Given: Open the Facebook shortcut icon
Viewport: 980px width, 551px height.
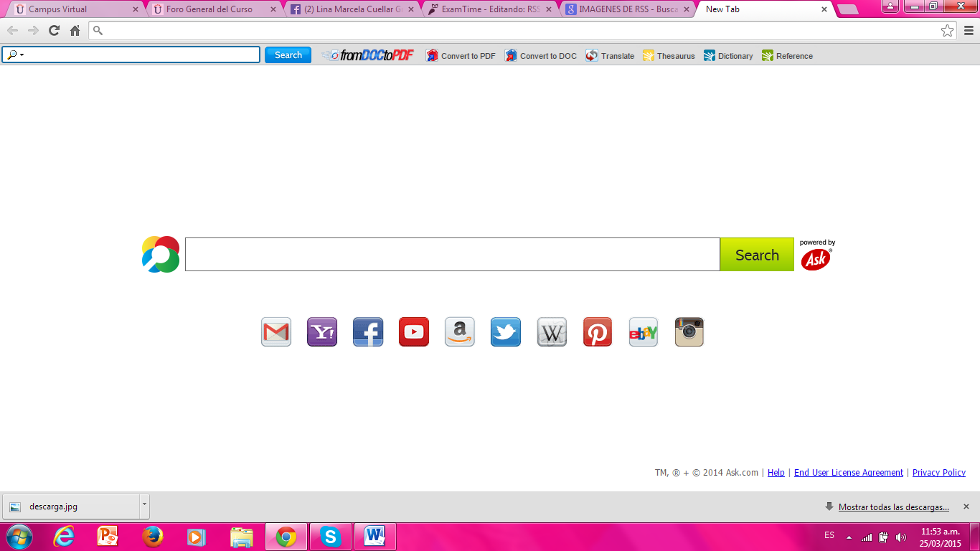Looking at the screenshot, I should coord(368,332).
